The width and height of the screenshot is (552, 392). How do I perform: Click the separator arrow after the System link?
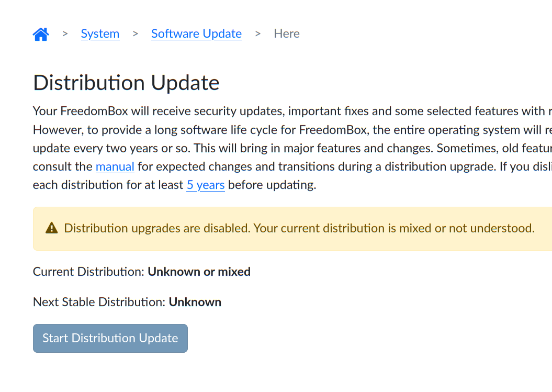(136, 33)
